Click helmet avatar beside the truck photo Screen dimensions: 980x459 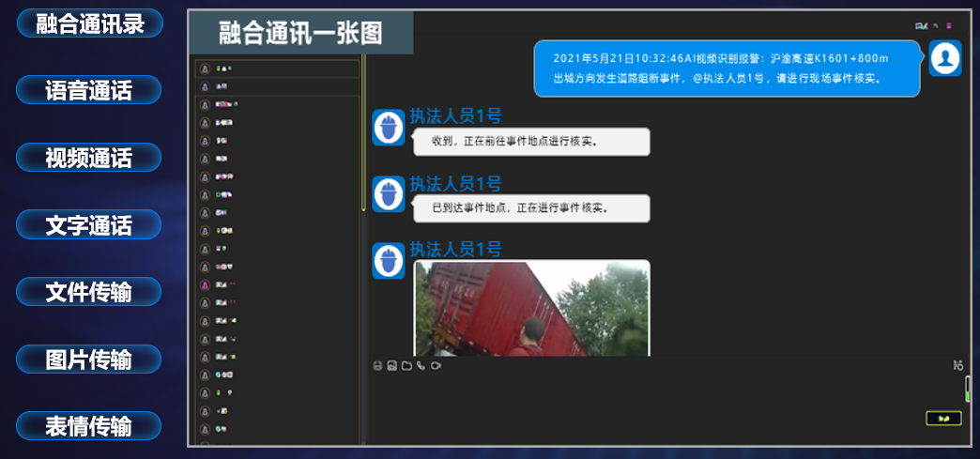389,261
